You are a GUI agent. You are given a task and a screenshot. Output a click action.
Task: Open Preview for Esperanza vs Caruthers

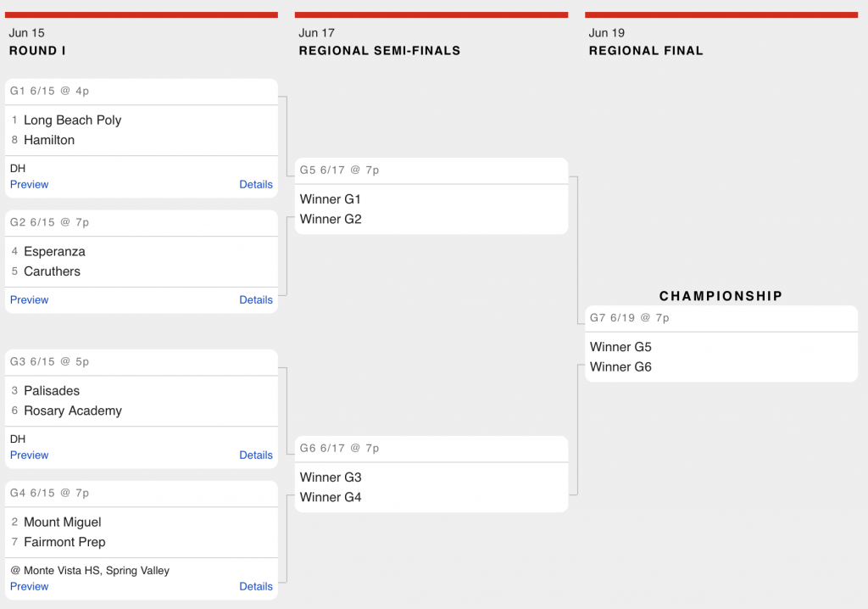tap(30, 299)
